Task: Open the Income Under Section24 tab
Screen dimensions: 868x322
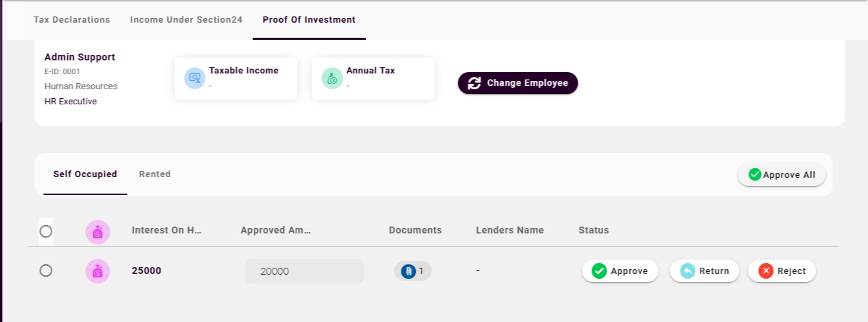Action: [x=186, y=20]
